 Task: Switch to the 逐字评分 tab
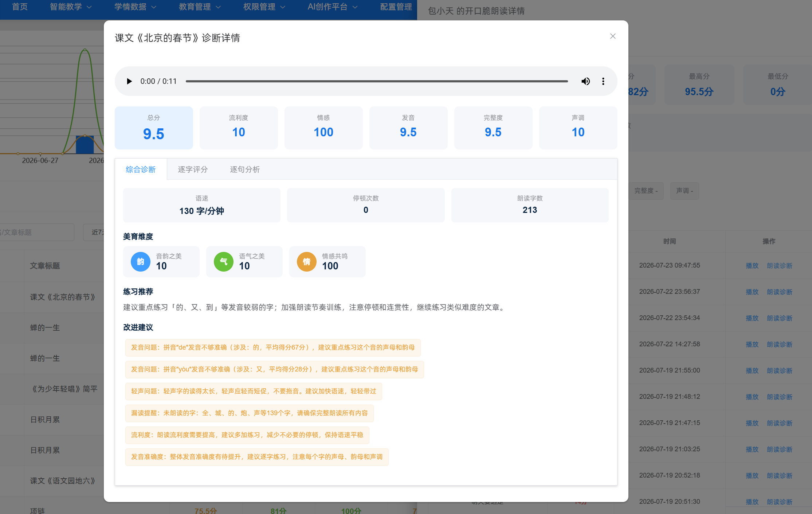193,170
